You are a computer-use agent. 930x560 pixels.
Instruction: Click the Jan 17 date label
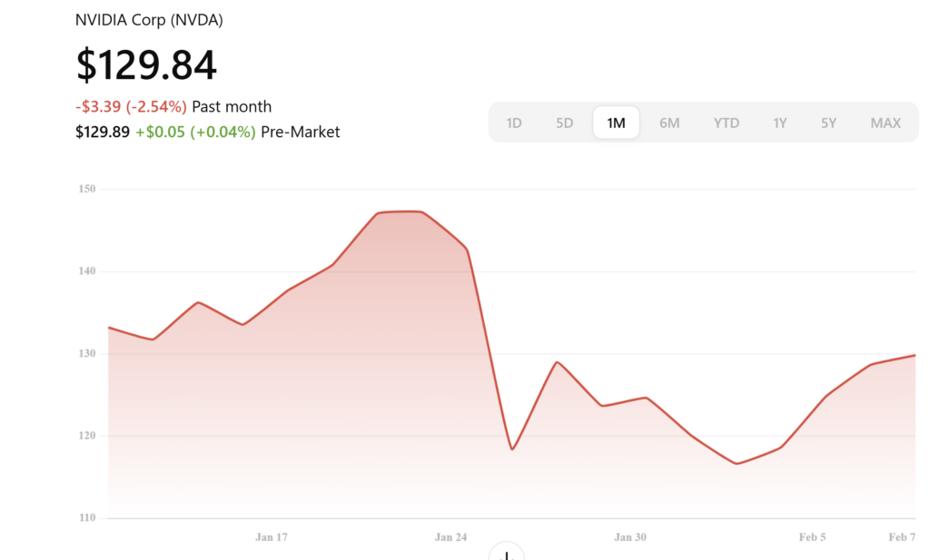click(272, 537)
